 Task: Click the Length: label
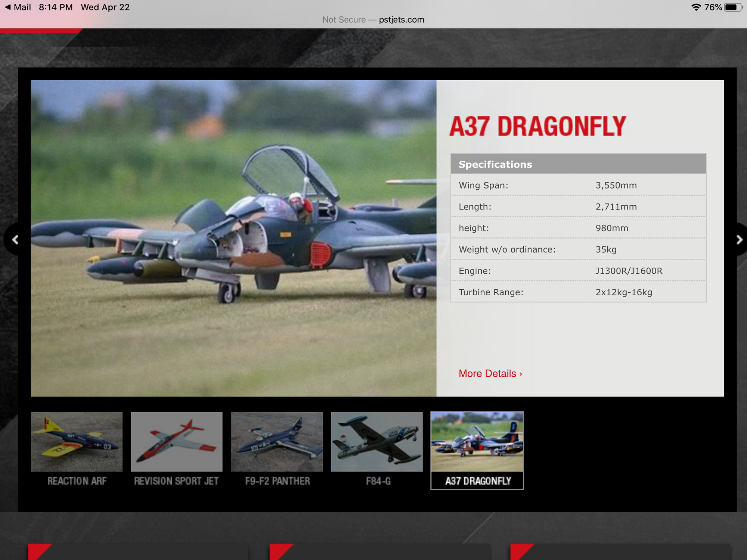coord(475,206)
